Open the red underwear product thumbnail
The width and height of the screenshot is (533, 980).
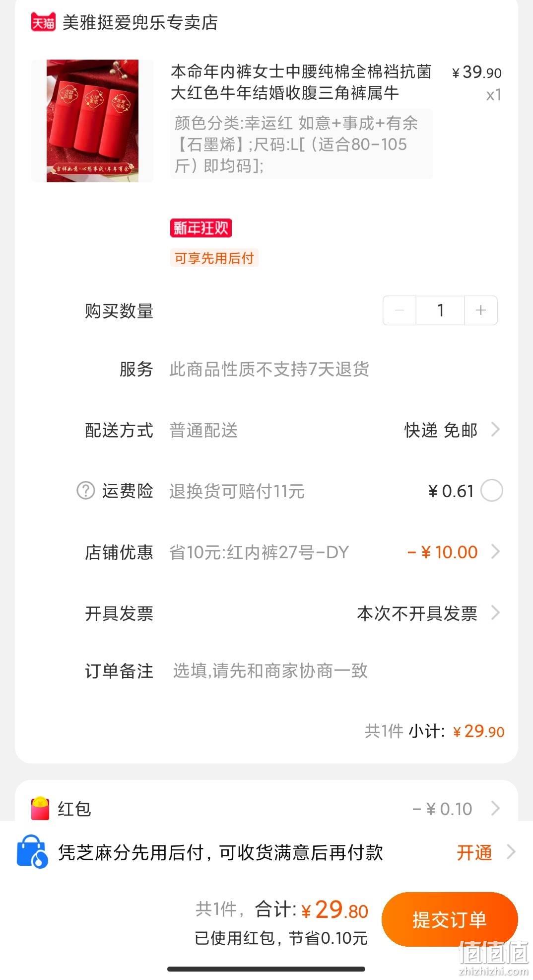pos(92,121)
